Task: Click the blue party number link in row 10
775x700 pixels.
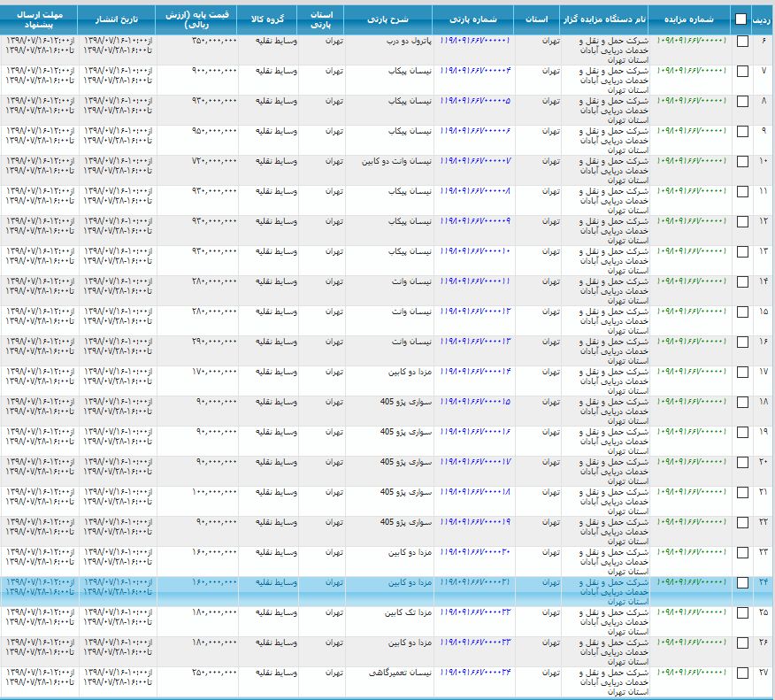Action: tap(475, 161)
